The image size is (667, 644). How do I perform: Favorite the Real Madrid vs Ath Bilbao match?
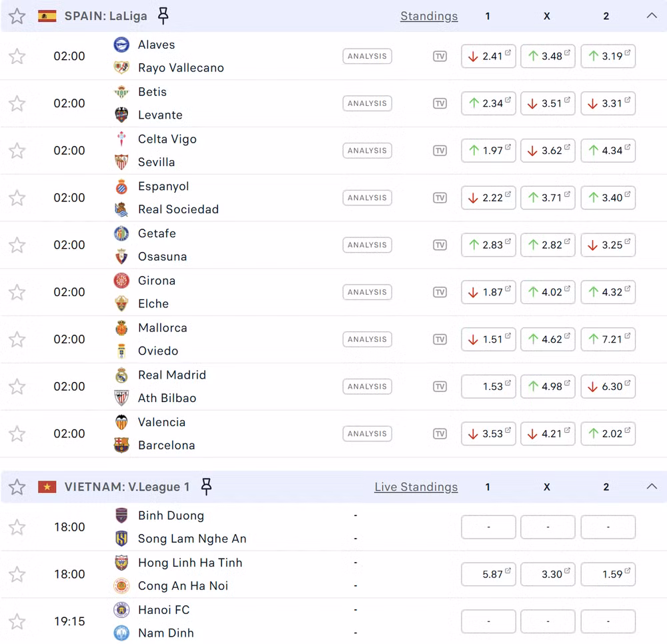[x=17, y=387]
